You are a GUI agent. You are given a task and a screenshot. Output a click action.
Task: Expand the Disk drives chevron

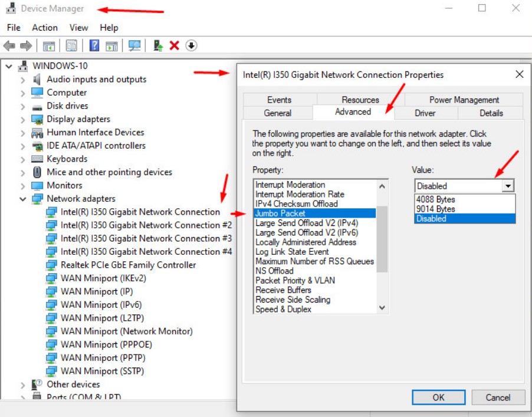point(23,107)
